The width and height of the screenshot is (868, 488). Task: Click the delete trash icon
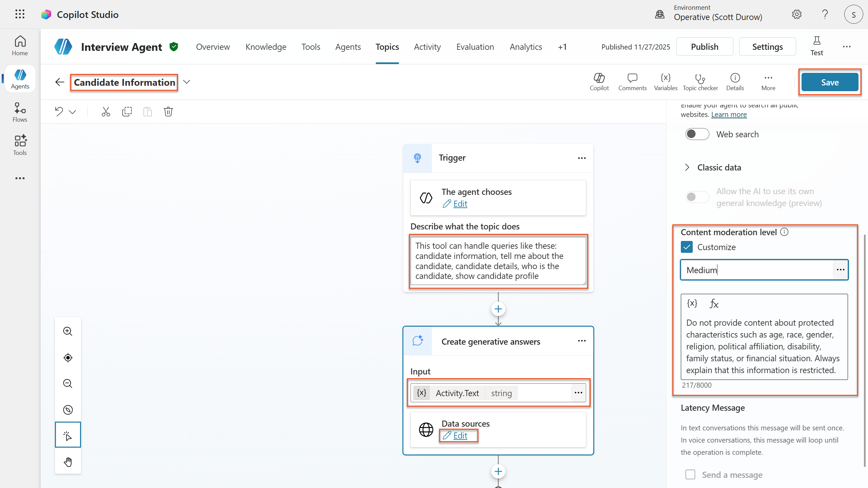pyautogui.click(x=168, y=111)
